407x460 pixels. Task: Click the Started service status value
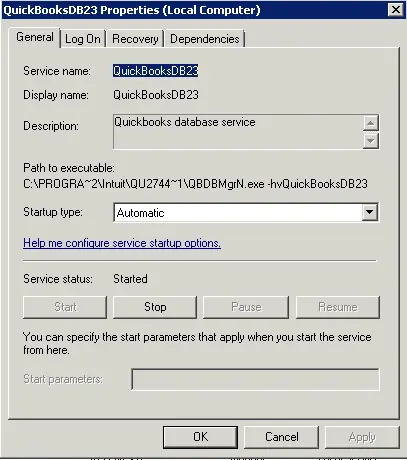[x=130, y=279]
